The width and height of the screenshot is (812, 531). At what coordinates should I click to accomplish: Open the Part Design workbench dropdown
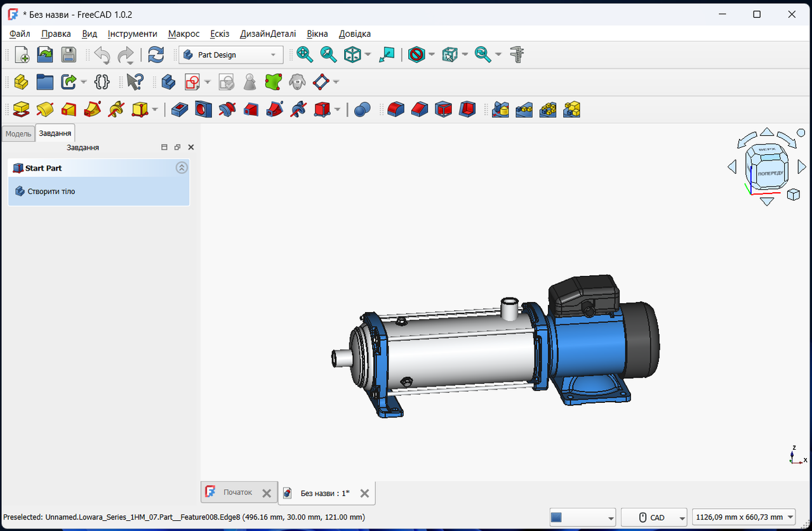230,55
